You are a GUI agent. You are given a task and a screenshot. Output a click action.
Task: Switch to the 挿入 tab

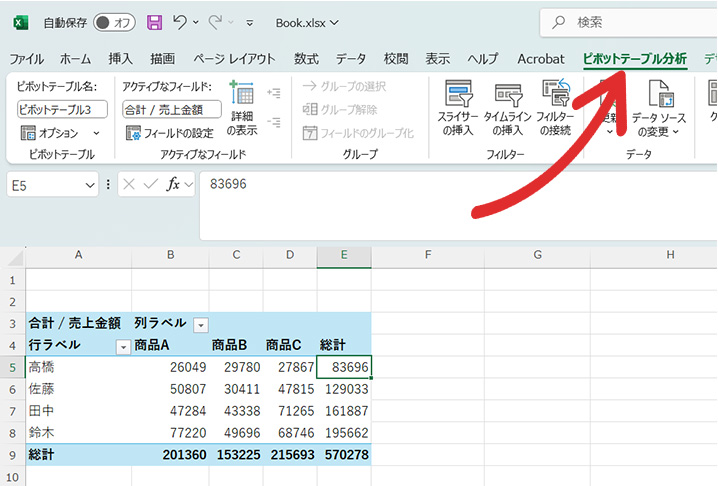pyautogui.click(x=120, y=59)
